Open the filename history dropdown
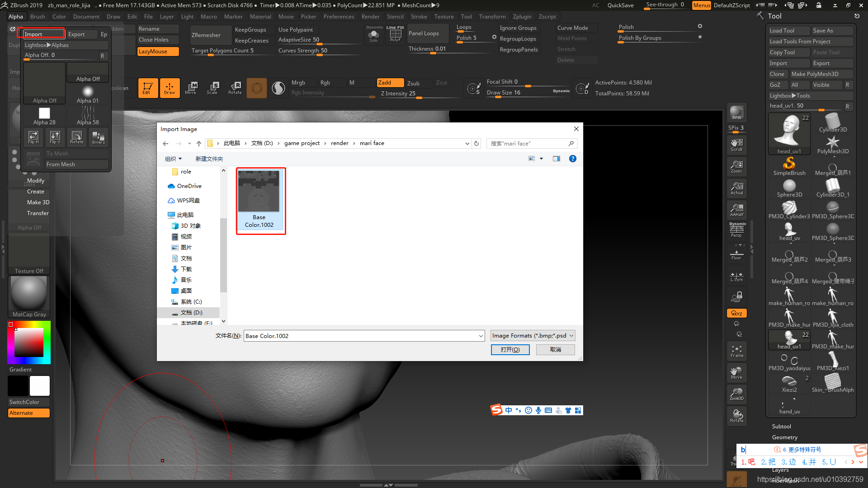Viewport: 868px width, 488px height. pos(481,336)
